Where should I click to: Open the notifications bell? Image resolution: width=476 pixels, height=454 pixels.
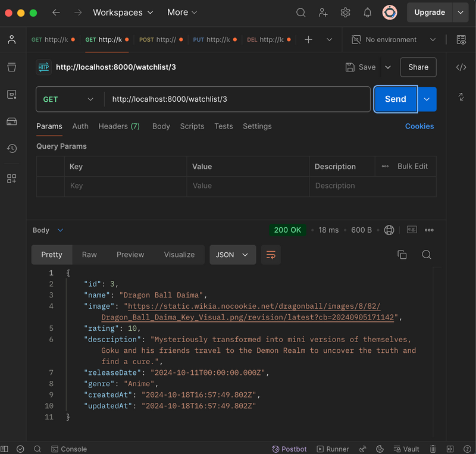click(367, 12)
